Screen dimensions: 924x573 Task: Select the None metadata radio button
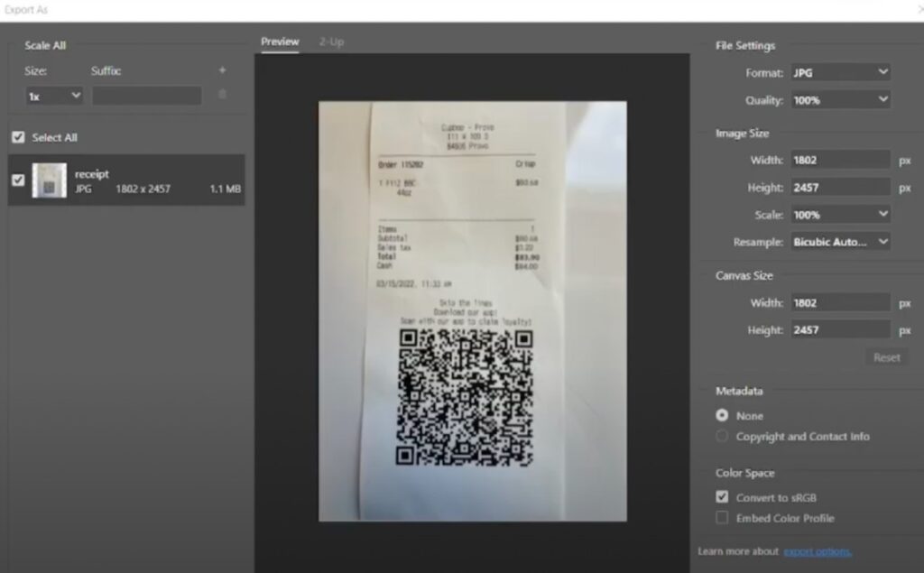[722, 415]
